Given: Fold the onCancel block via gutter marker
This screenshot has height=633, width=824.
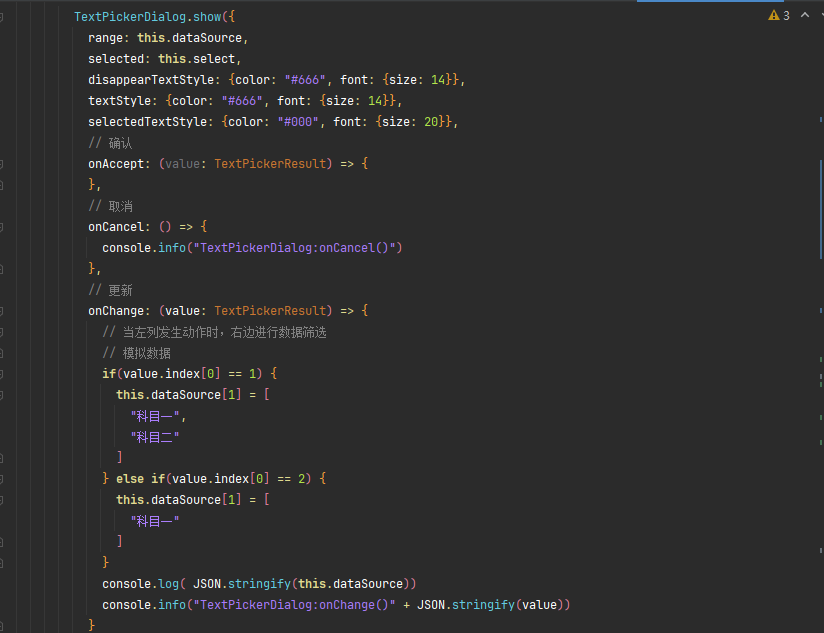Looking at the screenshot, I should point(1,227).
